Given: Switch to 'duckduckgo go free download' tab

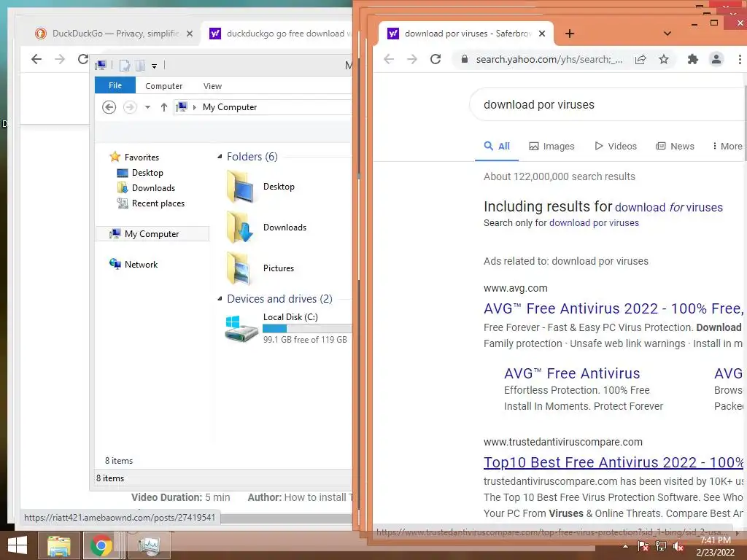Looking at the screenshot, I should (279, 34).
